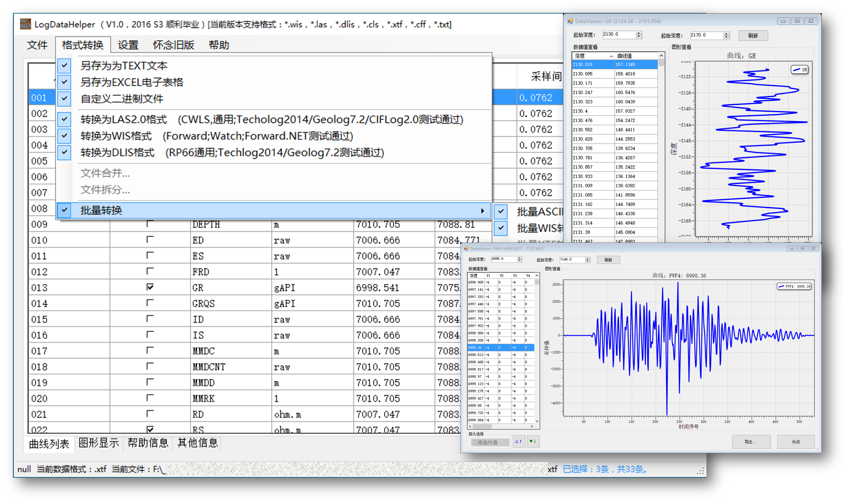
Task: Click the LogDataHelper app icon in title bar
Action: 25,24
